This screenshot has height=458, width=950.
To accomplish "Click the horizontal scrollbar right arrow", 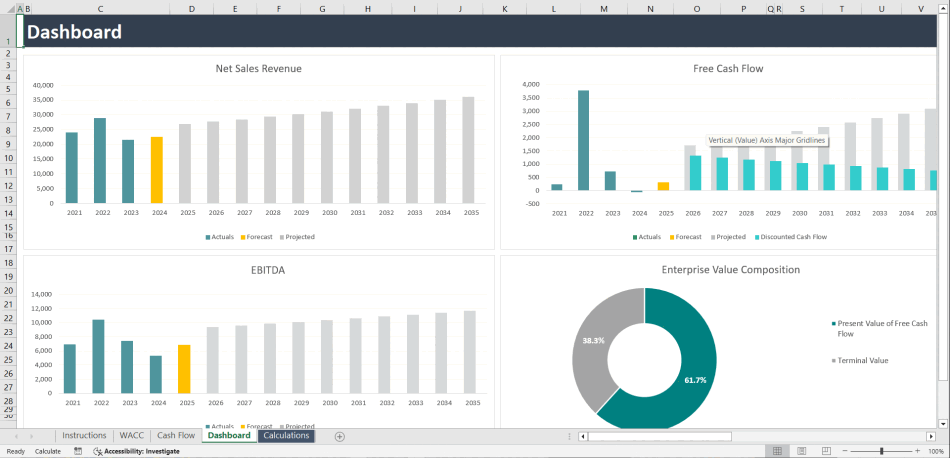I will click(932, 436).
